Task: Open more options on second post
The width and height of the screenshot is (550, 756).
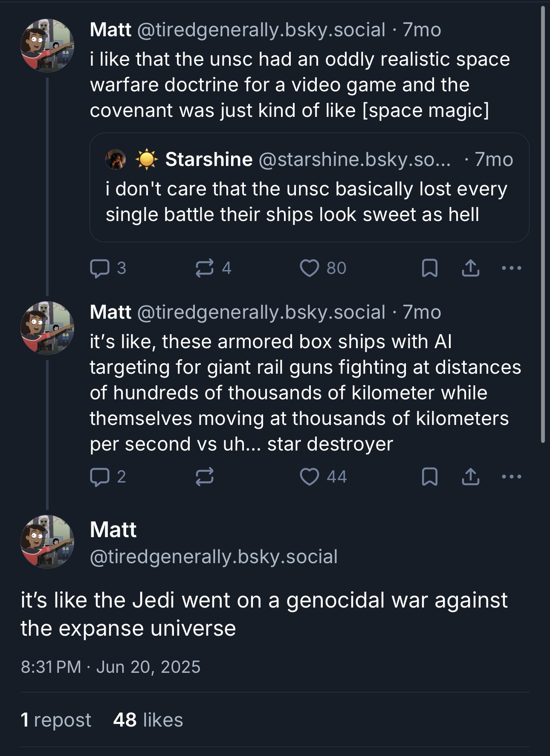Action: coord(512,477)
